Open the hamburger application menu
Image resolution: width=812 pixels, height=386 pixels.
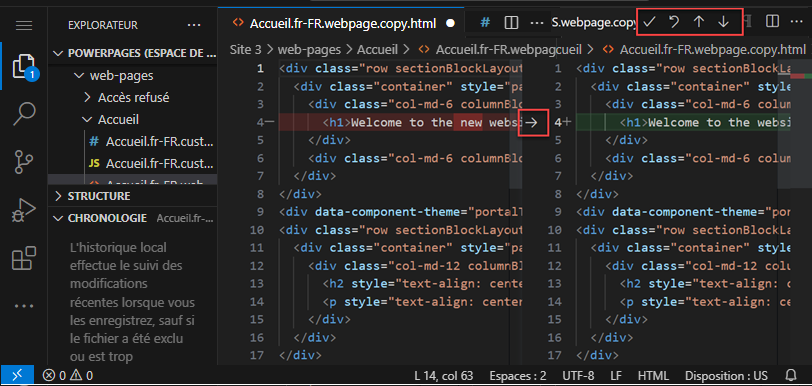click(x=24, y=25)
